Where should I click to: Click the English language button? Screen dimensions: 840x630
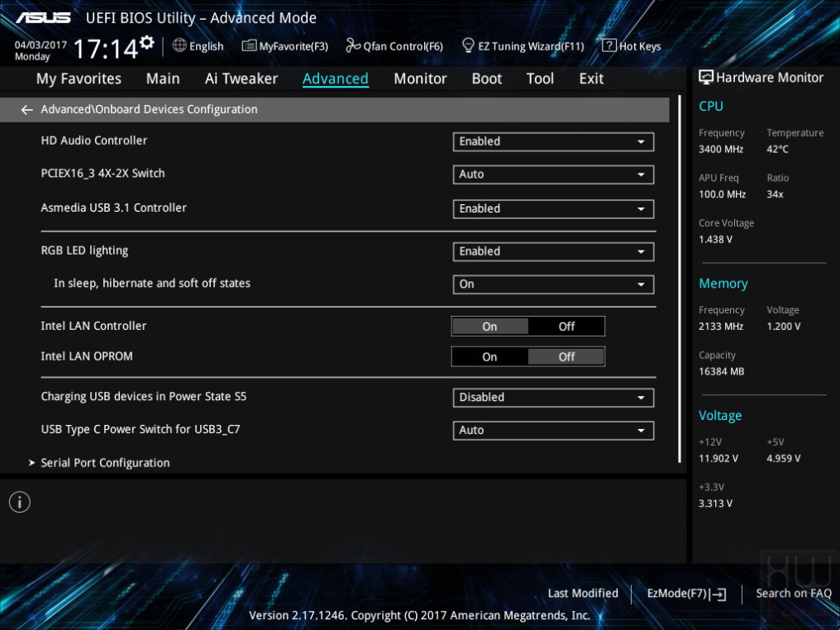pyautogui.click(x=198, y=46)
